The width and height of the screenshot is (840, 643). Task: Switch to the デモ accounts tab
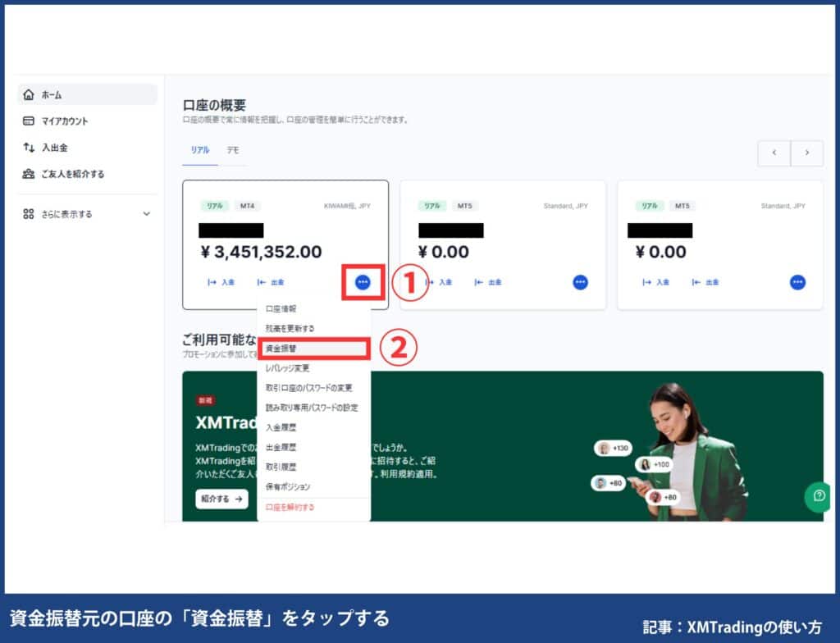pyautogui.click(x=232, y=150)
